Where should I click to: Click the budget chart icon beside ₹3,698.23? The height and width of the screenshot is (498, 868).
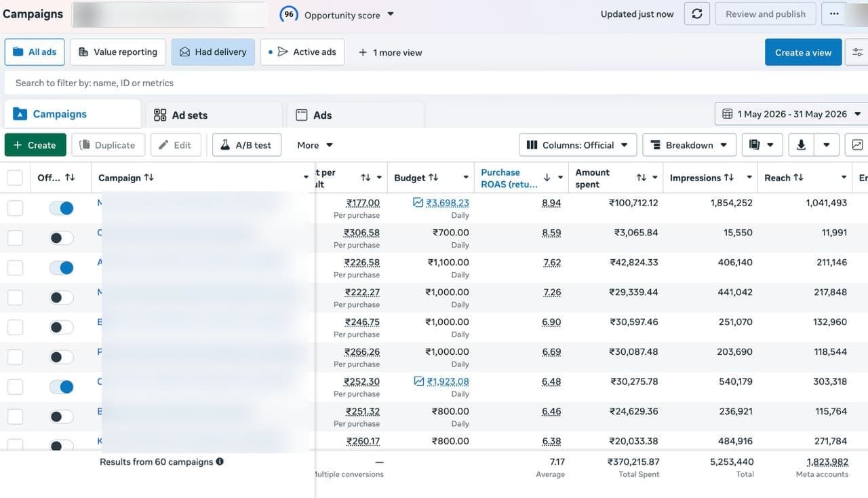tap(419, 202)
